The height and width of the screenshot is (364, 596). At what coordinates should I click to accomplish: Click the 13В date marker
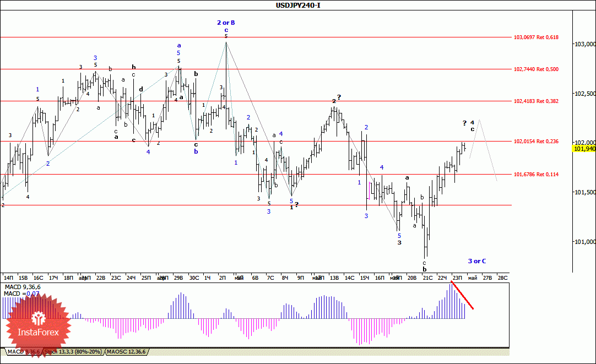(x=334, y=278)
